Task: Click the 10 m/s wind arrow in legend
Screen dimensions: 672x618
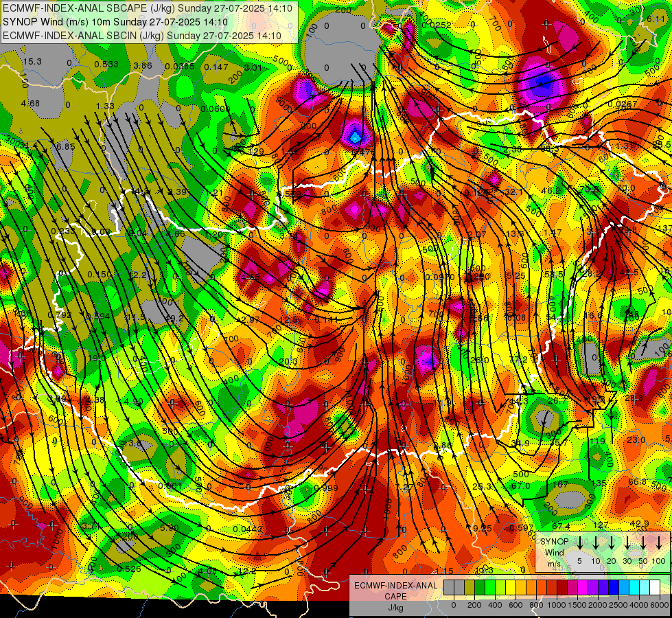Action: (x=595, y=542)
